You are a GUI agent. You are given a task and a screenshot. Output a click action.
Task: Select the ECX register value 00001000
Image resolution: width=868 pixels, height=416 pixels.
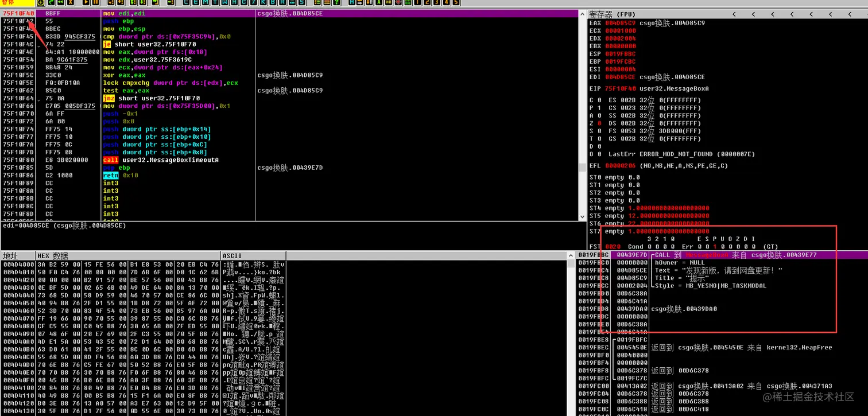click(621, 31)
